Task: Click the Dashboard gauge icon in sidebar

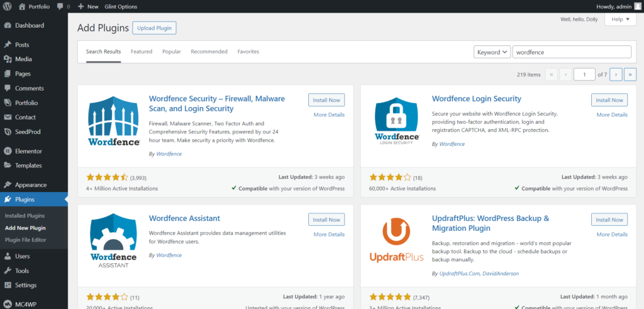Action: (x=8, y=25)
